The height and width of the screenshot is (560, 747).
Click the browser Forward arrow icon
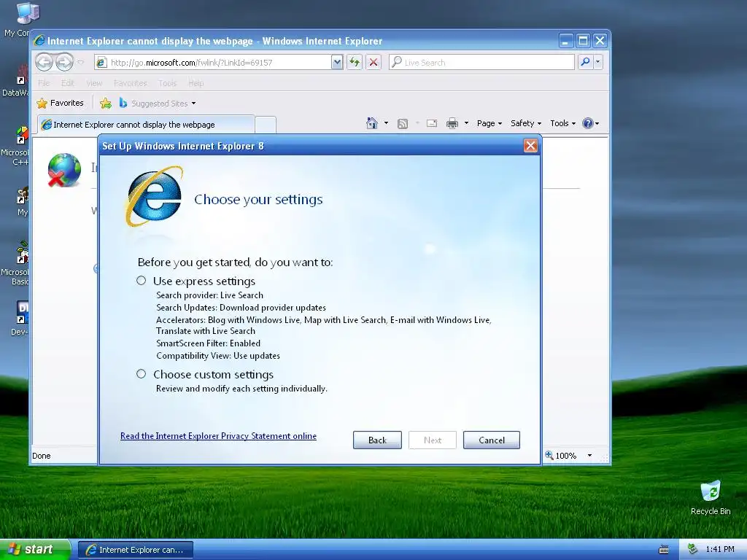click(x=64, y=62)
